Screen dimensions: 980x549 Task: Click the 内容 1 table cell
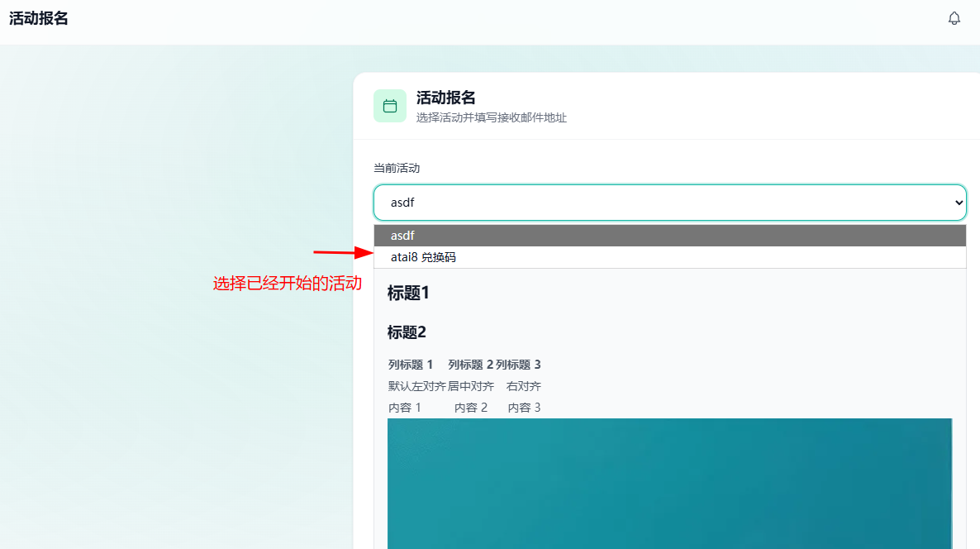(405, 408)
